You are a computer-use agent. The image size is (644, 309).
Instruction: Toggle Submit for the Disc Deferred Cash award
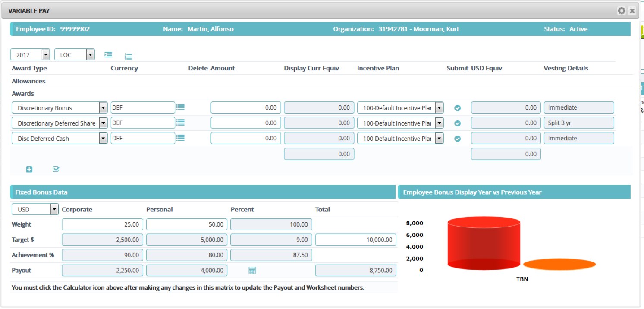457,138
